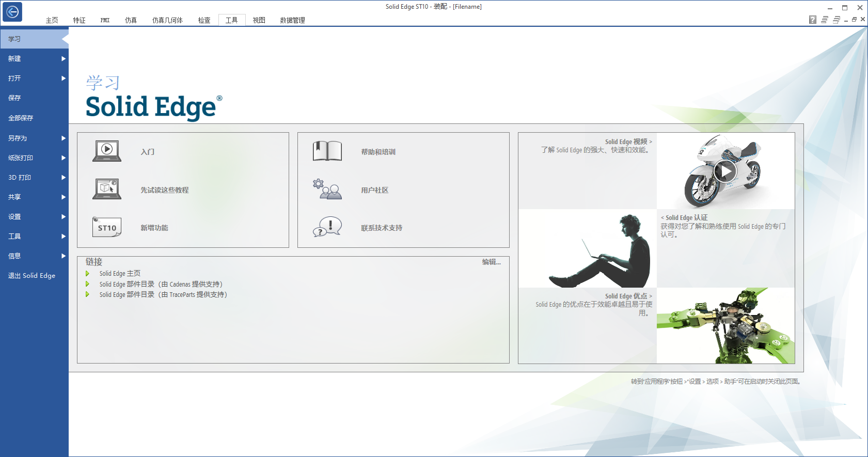Screen dimensions: 868x457
Task: Open the 联系技术支持 text link
Action: 382,228
